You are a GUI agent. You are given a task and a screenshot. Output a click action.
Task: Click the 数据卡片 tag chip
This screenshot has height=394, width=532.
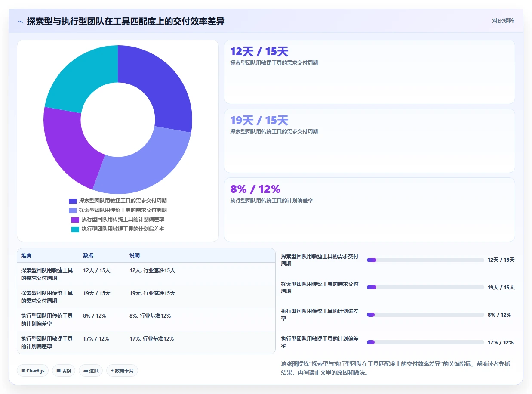pyautogui.click(x=122, y=371)
